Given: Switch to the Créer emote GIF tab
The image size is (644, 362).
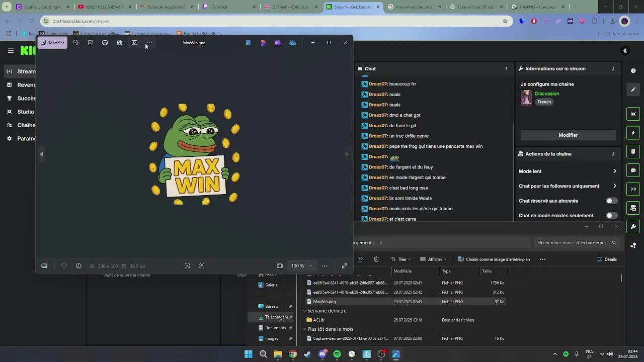Looking at the screenshot, I should 476,7.
